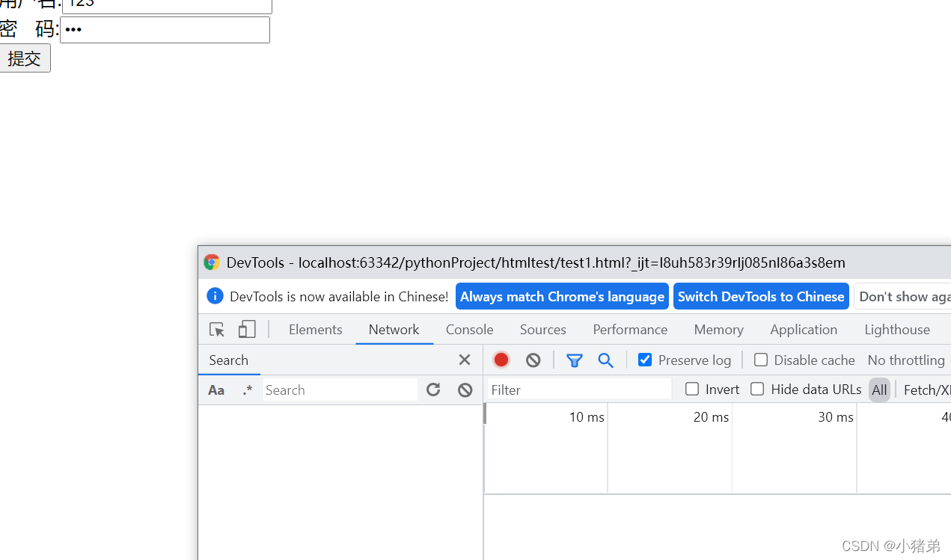Clear the network log icon
This screenshot has height=560, width=951.
tap(533, 360)
